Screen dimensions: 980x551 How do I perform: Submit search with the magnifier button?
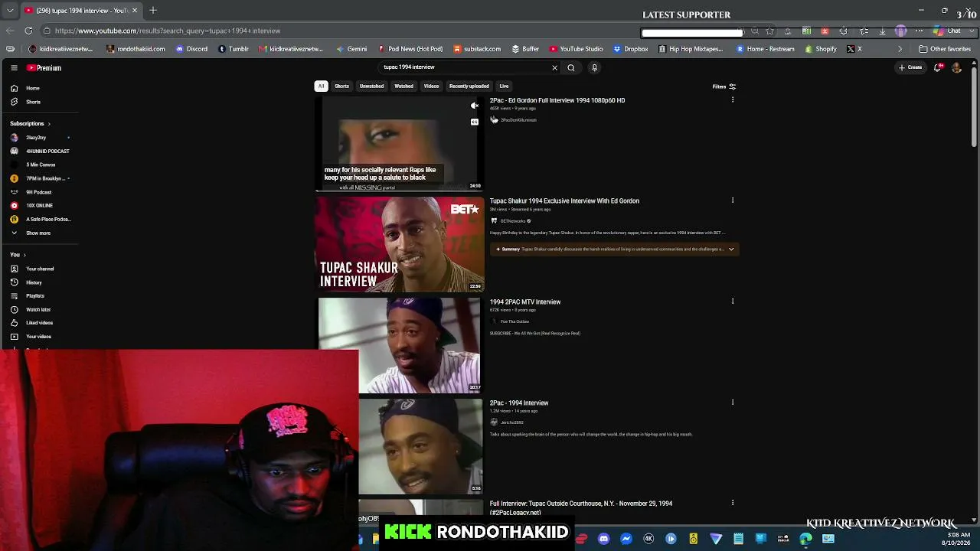[x=571, y=67]
